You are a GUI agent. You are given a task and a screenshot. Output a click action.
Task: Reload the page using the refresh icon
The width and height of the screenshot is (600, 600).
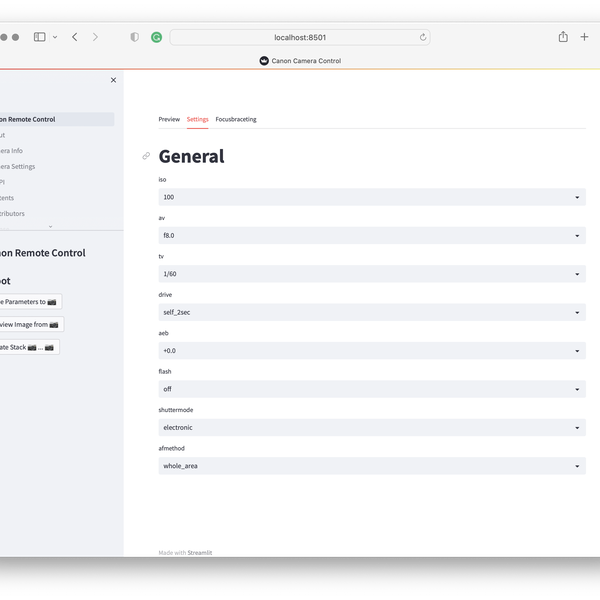[x=423, y=37]
